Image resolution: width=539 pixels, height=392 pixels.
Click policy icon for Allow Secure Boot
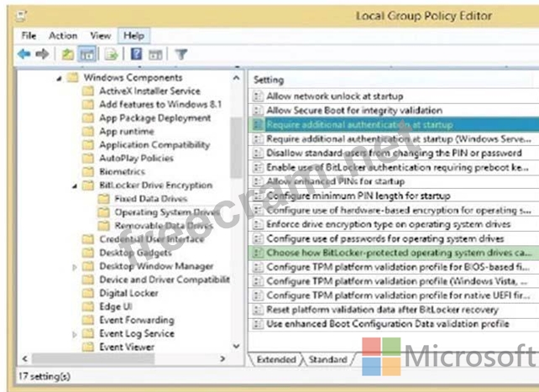(x=258, y=110)
